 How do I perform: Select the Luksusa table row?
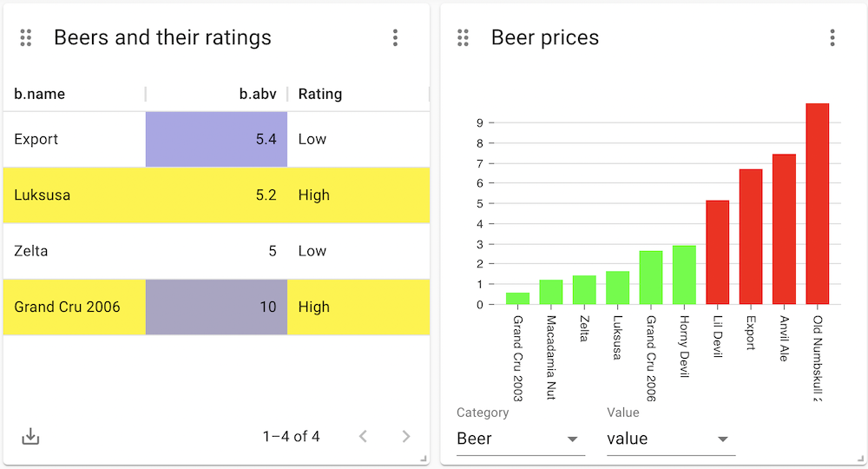tap(216, 195)
